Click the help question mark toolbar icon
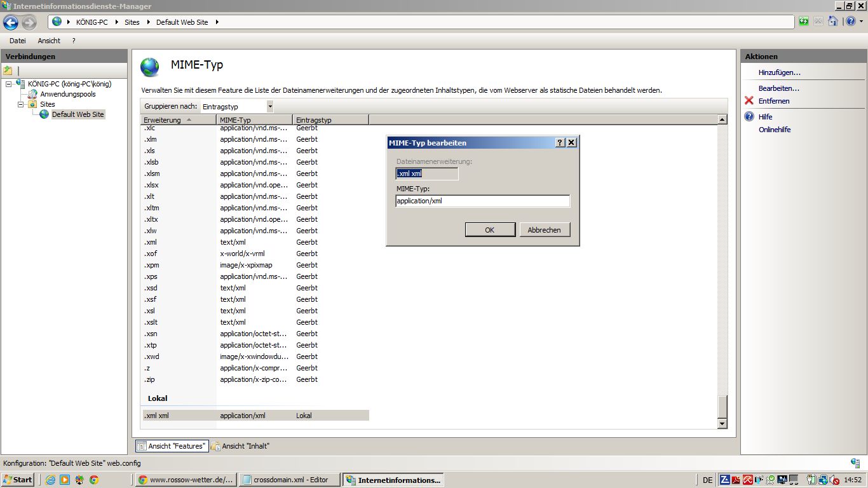868x488 pixels. pos(850,22)
